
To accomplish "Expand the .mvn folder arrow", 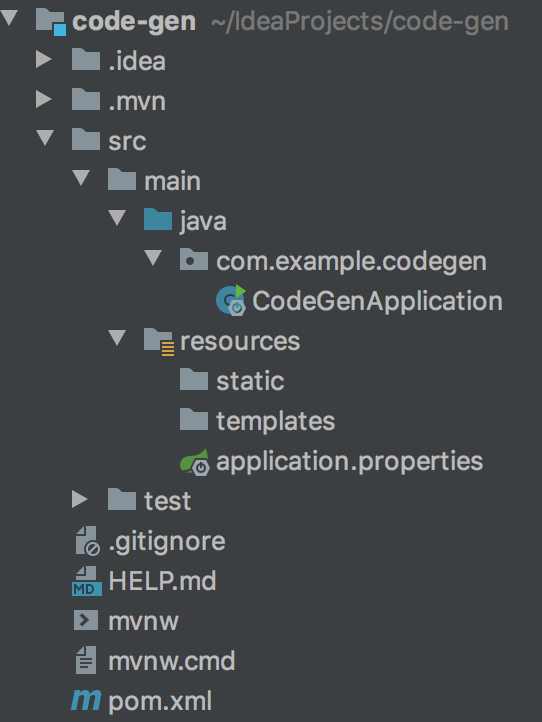I will click(44, 99).
